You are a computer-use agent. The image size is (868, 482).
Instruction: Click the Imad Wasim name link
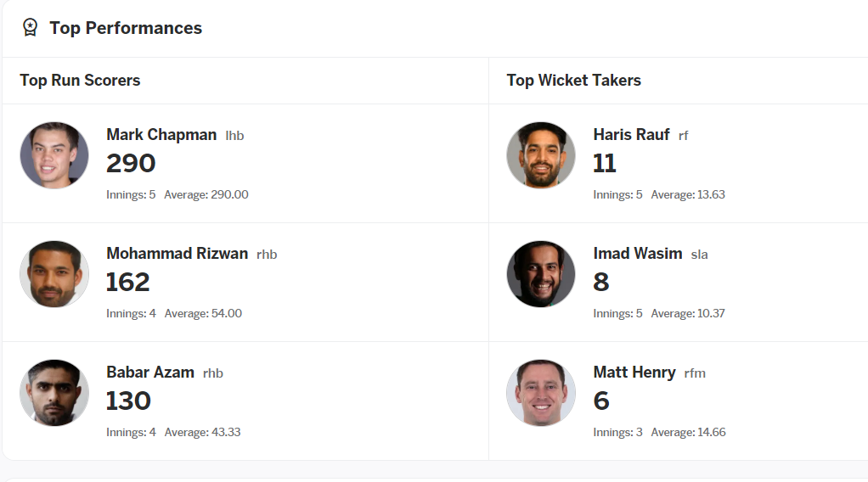click(637, 254)
